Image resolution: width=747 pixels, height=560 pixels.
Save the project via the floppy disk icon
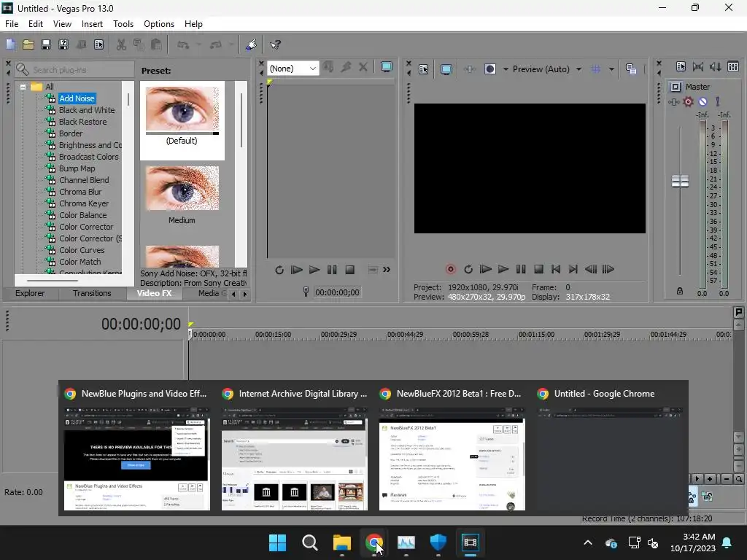pyautogui.click(x=46, y=44)
